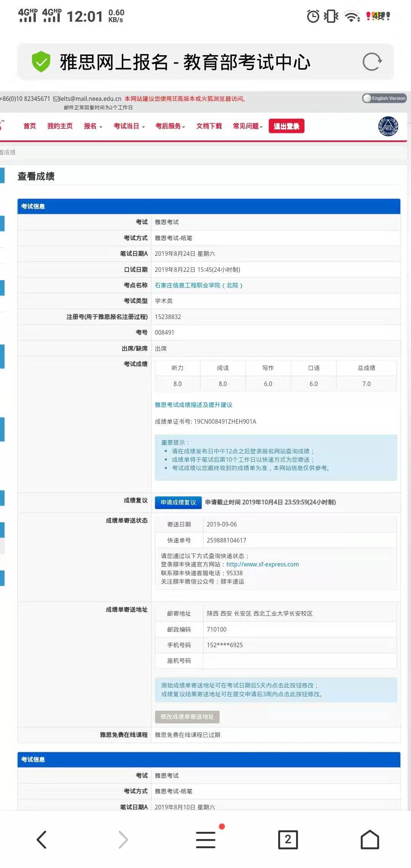
Task: Open the 我的主页 menu item
Action: click(x=60, y=126)
